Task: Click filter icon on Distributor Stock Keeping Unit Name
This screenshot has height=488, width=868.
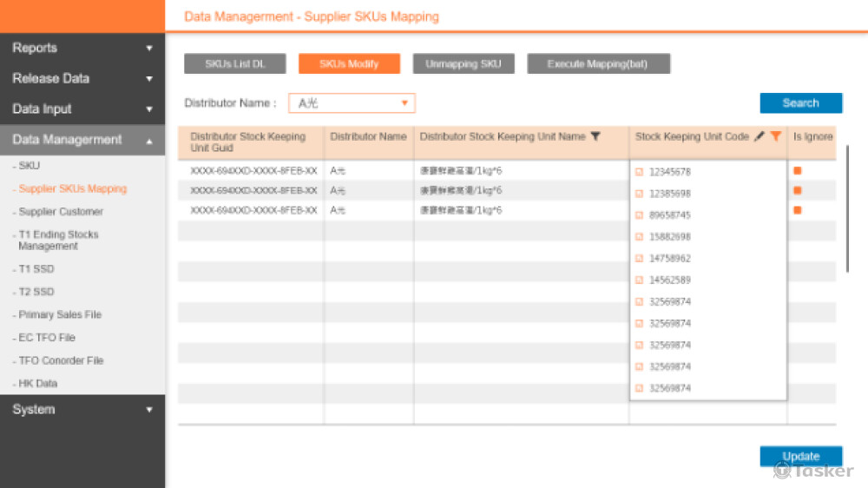Action: tap(595, 136)
